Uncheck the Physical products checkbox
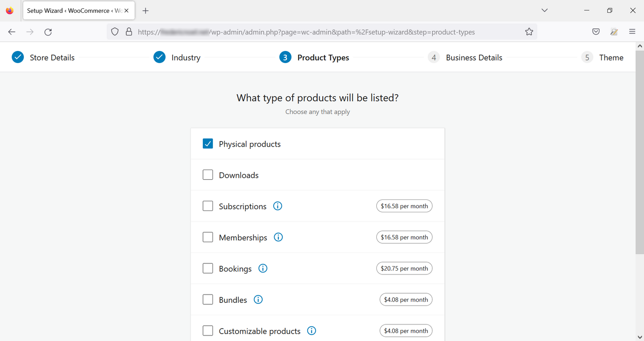The height and width of the screenshot is (341, 644). pyautogui.click(x=207, y=143)
